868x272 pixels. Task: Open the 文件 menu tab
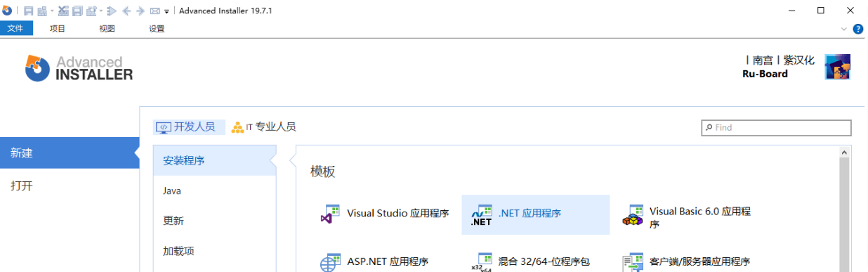click(x=15, y=28)
